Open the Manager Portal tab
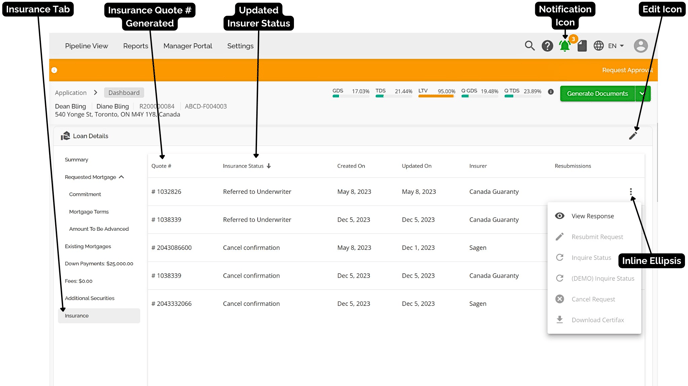 (187, 46)
